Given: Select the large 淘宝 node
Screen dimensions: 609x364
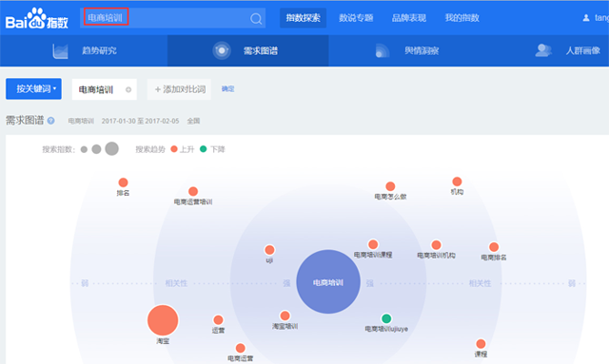Looking at the screenshot, I should 163,320.
